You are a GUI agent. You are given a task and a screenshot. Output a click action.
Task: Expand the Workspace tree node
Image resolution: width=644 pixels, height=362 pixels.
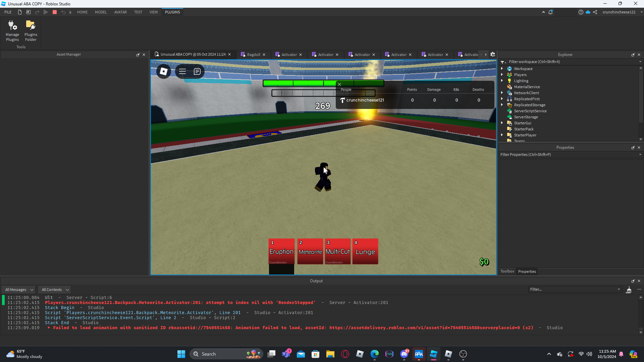click(x=502, y=69)
